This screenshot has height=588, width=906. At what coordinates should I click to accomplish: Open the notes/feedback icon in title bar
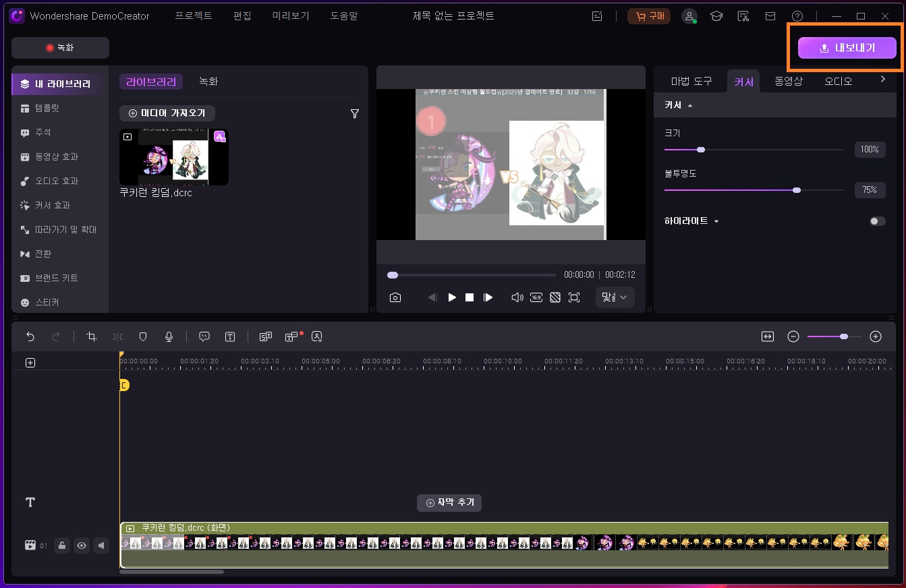(x=597, y=16)
